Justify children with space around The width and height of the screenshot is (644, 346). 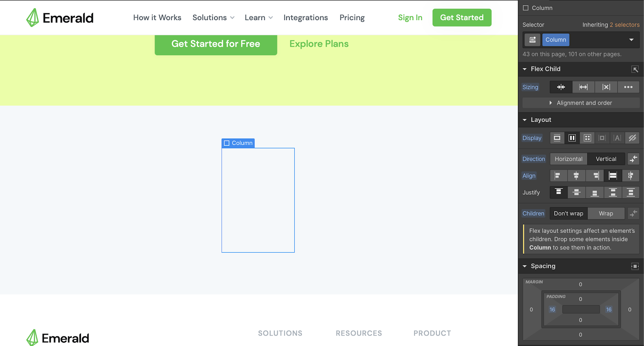(x=631, y=193)
